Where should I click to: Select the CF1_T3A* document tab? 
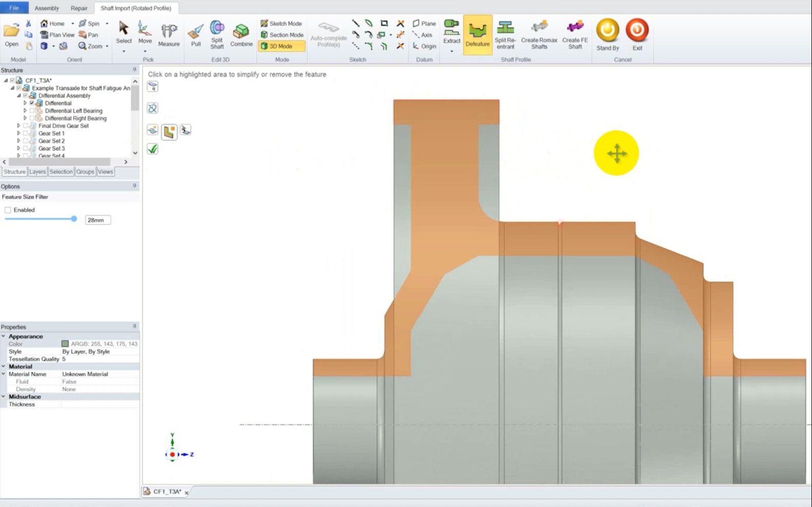167,492
